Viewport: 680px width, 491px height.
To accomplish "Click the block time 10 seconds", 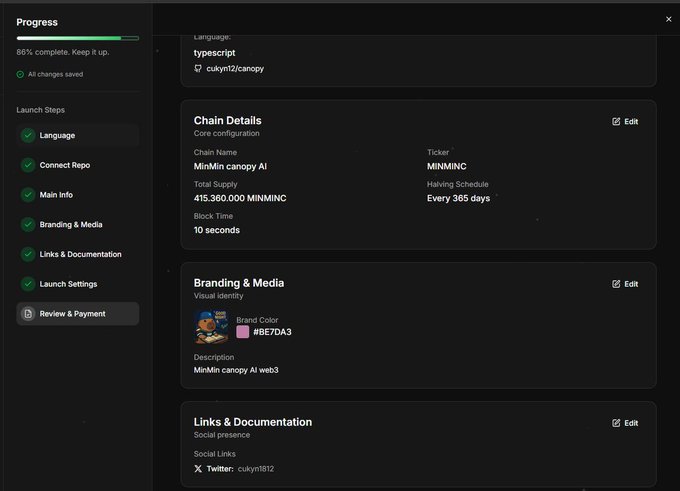I will point(217,230).
